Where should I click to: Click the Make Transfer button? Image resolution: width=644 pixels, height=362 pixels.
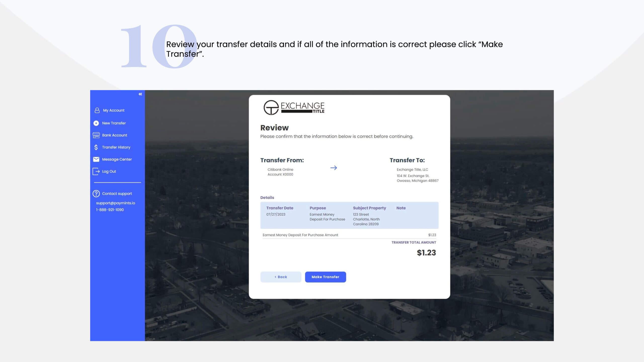(326, 277)
